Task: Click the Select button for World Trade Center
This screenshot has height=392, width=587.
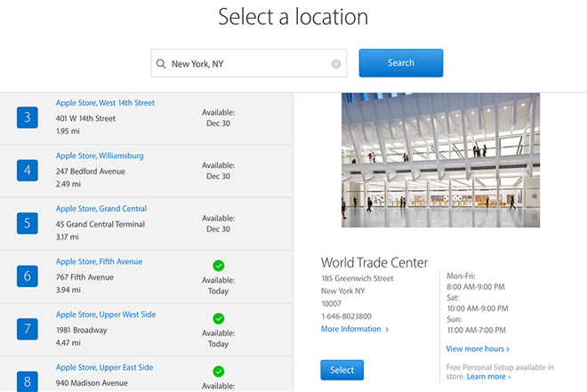Action: coord(342,370)
